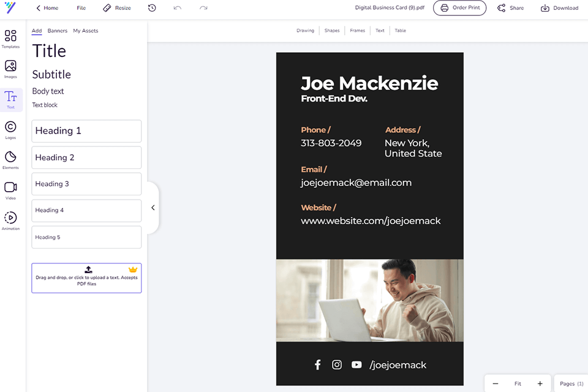Click the Order Print button
The image size is (588, 392).
460,8
